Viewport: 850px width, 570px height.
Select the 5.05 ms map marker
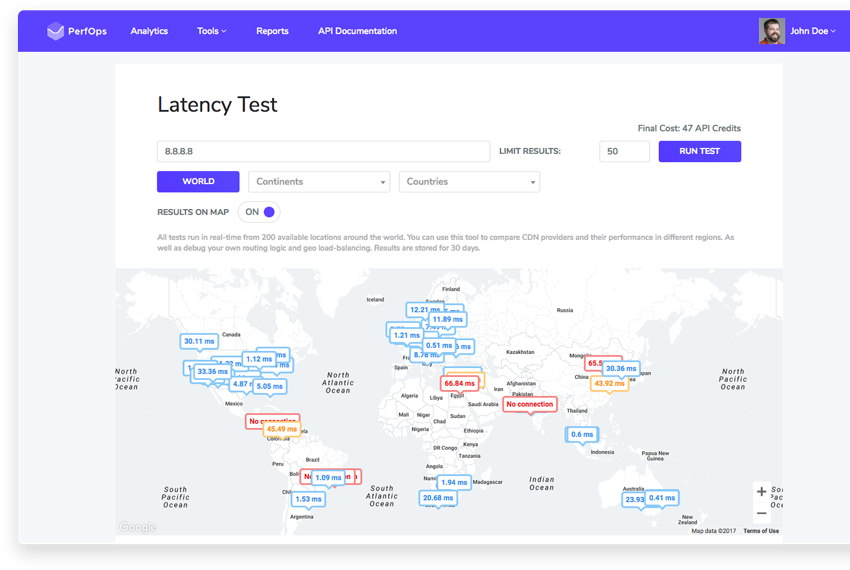[269, 386]
